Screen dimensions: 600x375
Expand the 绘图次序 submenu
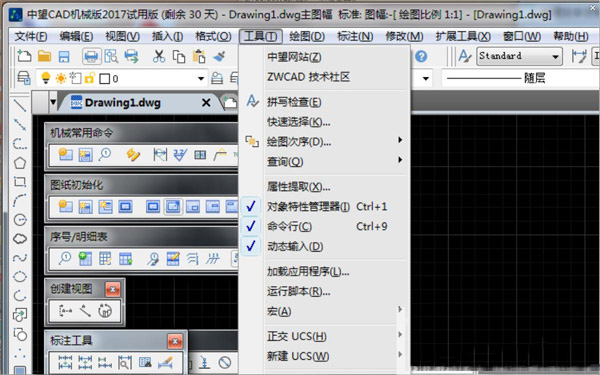[x=324, y=142]
